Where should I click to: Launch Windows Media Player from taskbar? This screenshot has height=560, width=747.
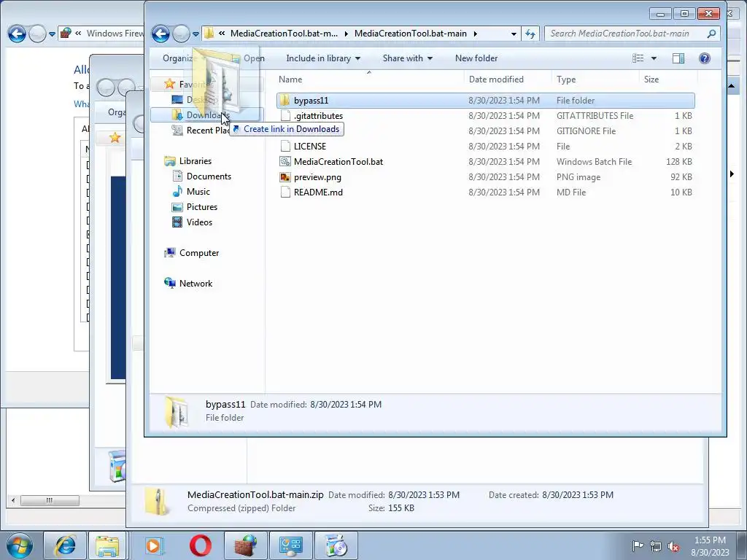click(x=155, y=545)
